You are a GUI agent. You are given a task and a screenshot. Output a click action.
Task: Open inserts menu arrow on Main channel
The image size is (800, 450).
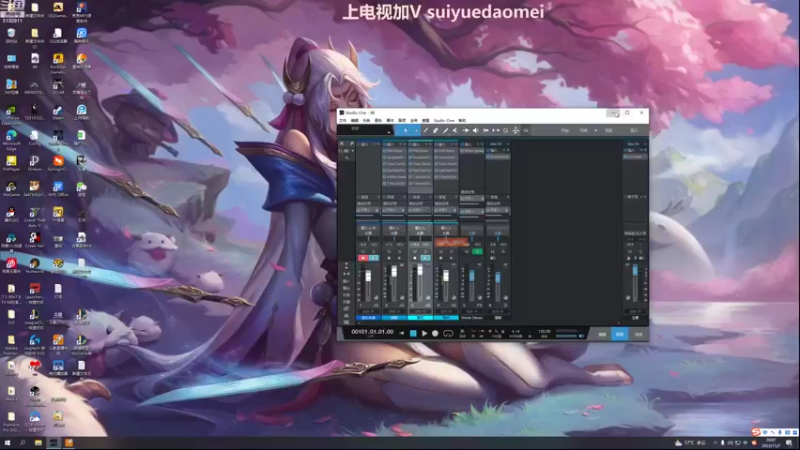tap(642, 150)
